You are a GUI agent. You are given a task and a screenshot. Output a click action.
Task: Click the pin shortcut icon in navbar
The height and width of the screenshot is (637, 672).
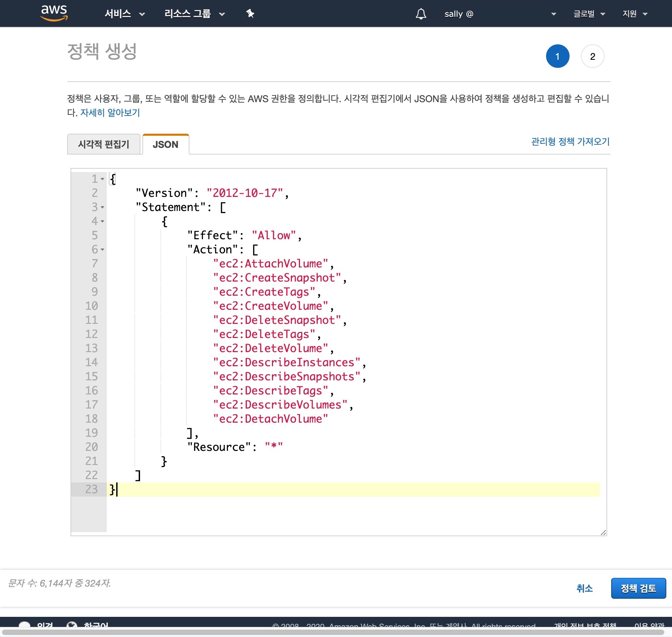pyautogui.click(x=250, y=13)
